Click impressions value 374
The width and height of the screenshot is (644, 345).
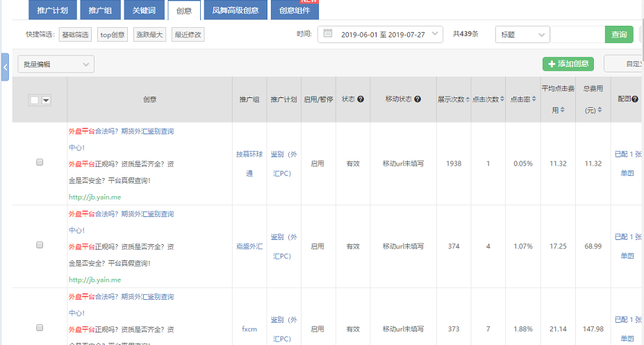coord(454,246)
